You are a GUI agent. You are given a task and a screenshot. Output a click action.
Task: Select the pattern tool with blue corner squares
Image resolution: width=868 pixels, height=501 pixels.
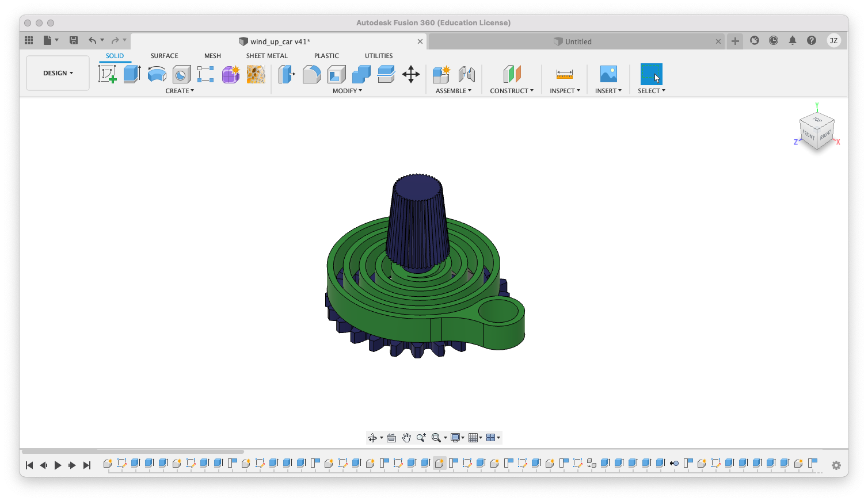(x=205, y=74)
